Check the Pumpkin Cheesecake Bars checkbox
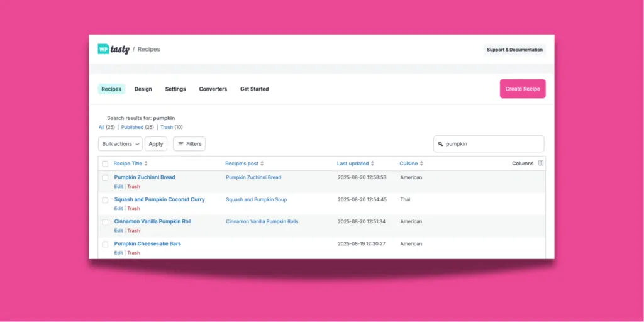Image resolution: width=644 pixels, height=322 pixels. point(105,244)
